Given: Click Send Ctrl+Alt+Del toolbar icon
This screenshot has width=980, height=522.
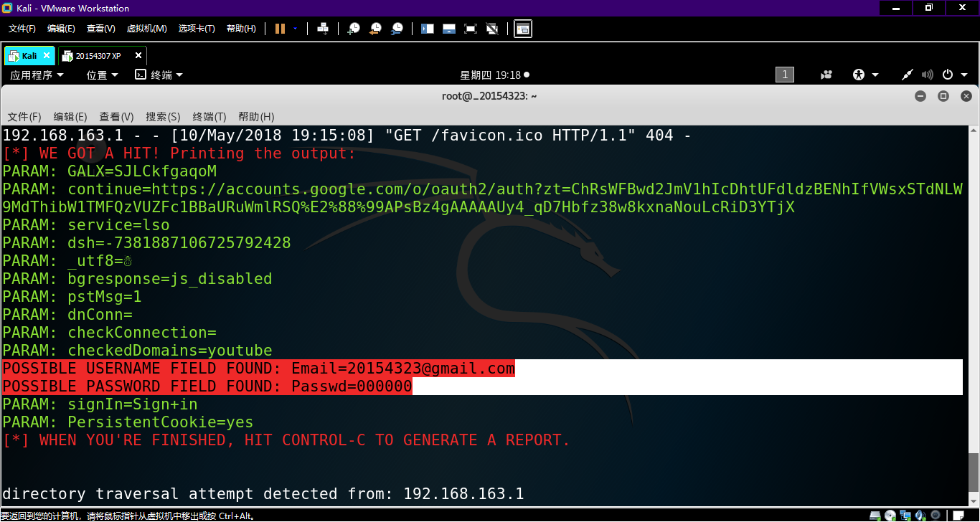Looking at the screenshot, I should [323, 29].
